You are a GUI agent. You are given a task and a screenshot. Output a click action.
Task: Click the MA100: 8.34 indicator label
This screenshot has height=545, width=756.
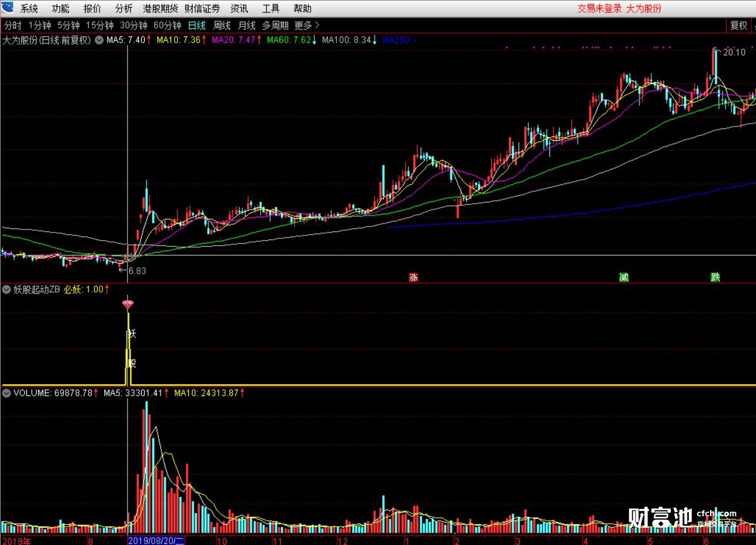click(349, 40)
